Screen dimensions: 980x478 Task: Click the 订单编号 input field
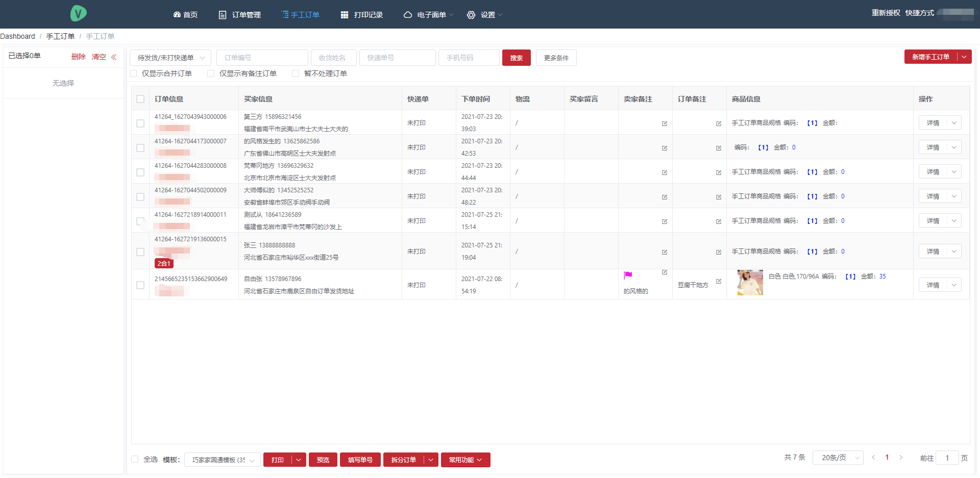262,58
